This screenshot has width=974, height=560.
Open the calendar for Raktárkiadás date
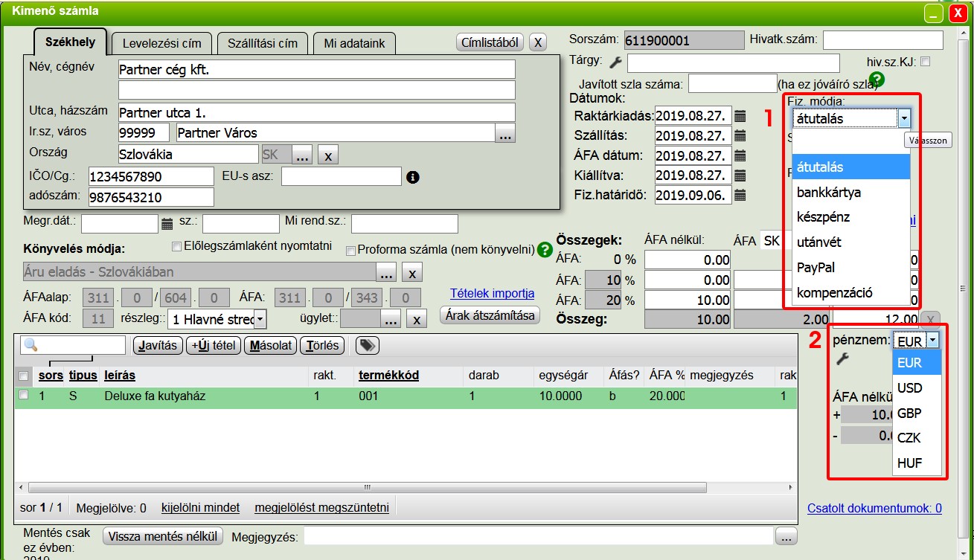(740, 116)
